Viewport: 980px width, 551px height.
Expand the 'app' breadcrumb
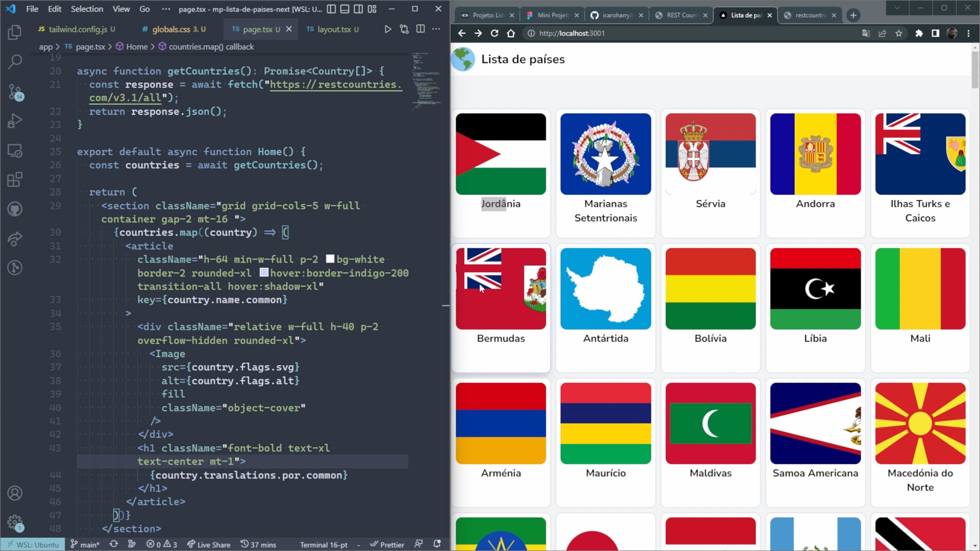46,47
